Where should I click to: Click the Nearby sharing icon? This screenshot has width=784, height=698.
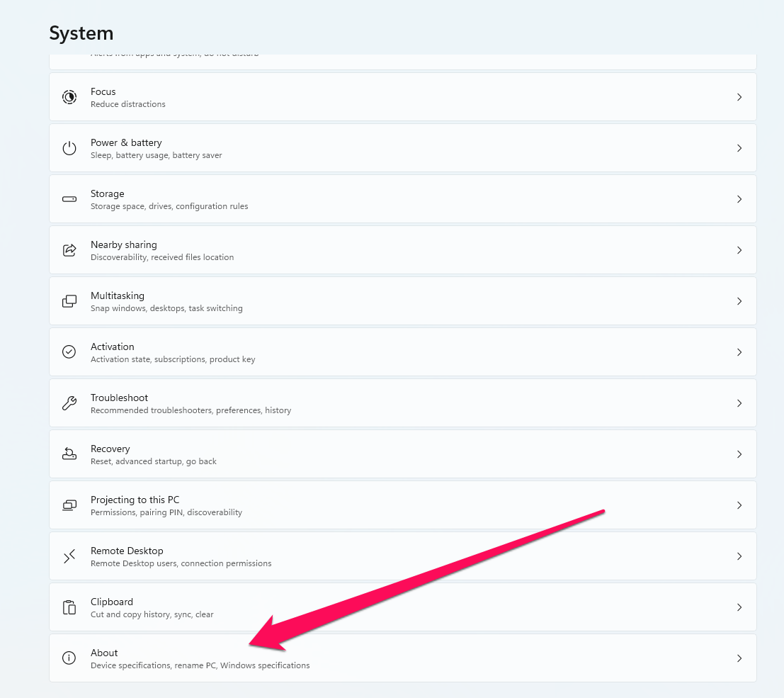tap(69, 250)
